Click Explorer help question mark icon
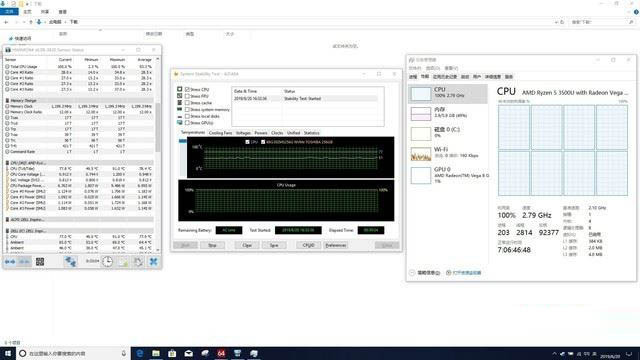The image size is (640, 360). tap(636, 12)
